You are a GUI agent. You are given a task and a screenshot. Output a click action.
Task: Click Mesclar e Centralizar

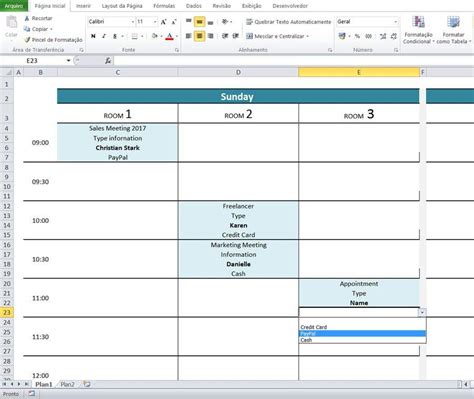pyautogui.click(x=277, y=36)
